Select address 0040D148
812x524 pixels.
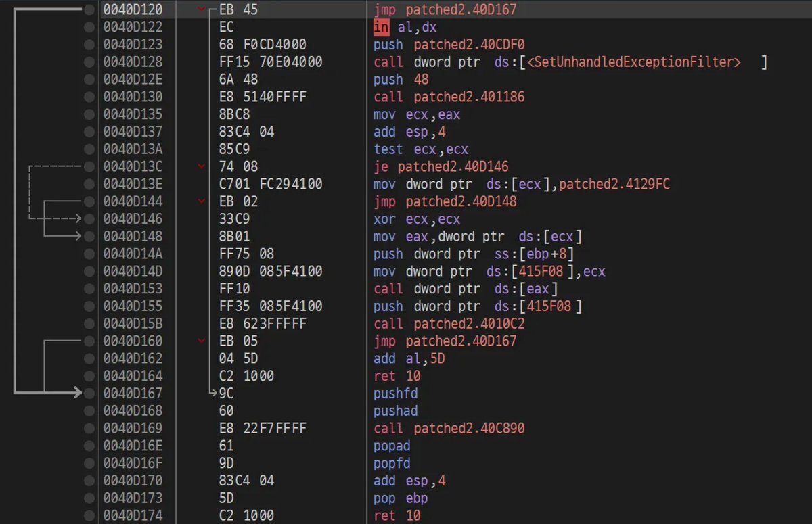tap(133, 237)
